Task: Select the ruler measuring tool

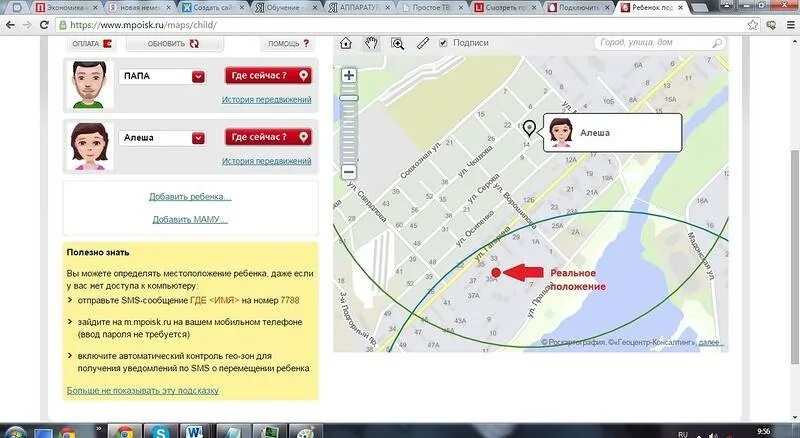Action: pyautogui.click(x=423, y=43)
